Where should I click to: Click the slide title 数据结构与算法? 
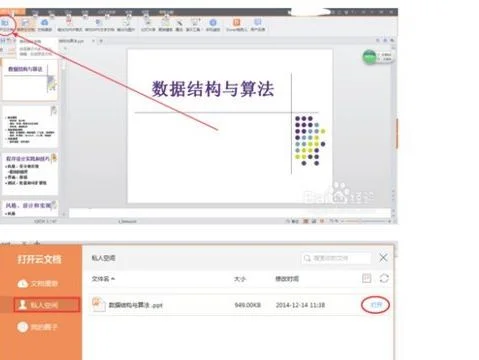click(213, 89)
